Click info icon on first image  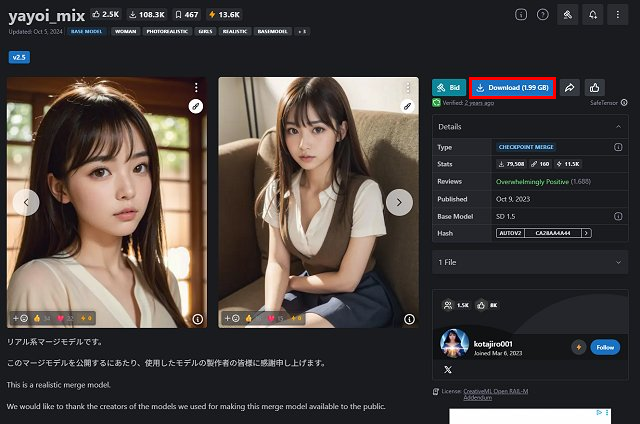[198, 319]
